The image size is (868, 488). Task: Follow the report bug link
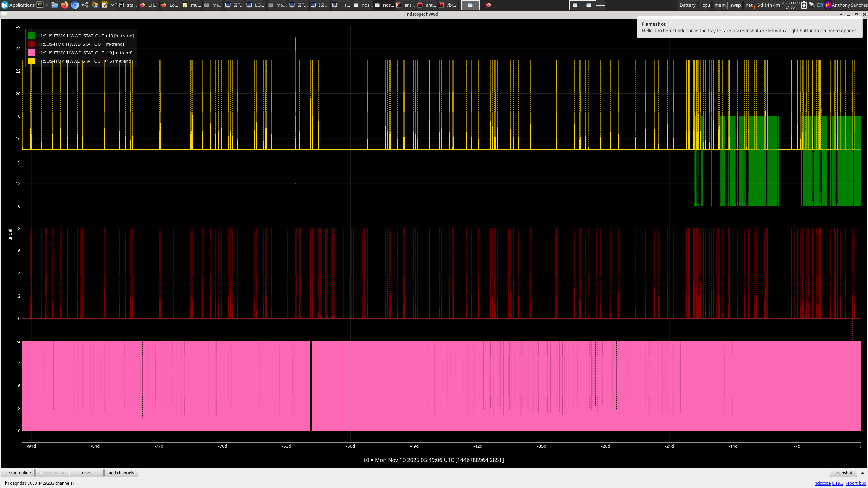pyautogui.click(x=855, y=483)
